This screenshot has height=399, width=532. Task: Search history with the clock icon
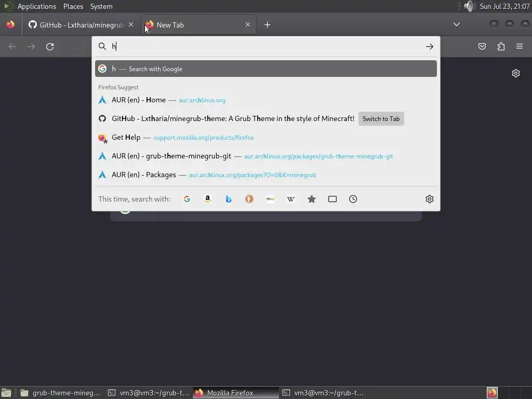coord(353,199)
